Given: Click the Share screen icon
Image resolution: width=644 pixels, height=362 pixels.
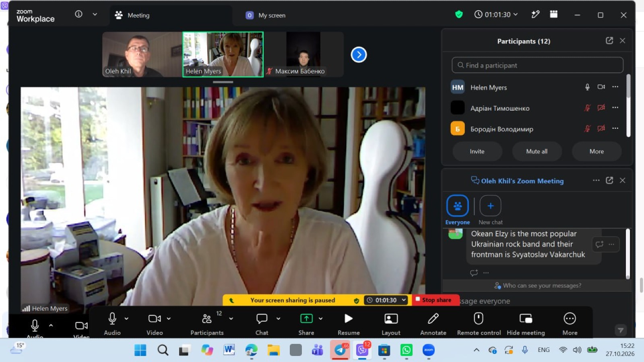Looking at the screenshot, I should pyautogui.click(x=306, y=319).
